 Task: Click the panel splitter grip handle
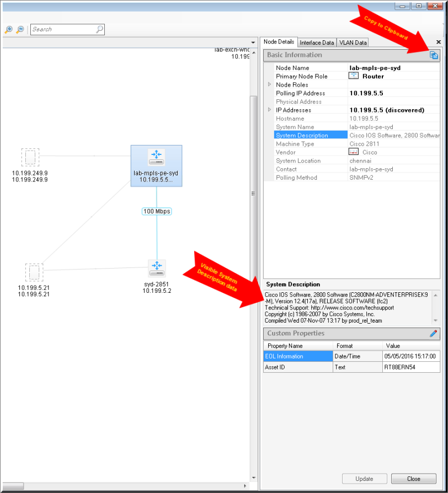click(x=253, y=194)
